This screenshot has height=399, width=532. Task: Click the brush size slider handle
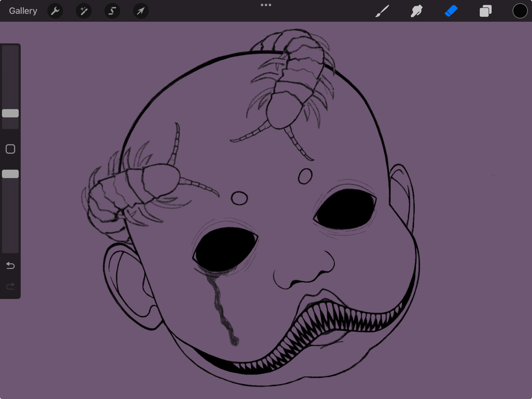point(10,113)
